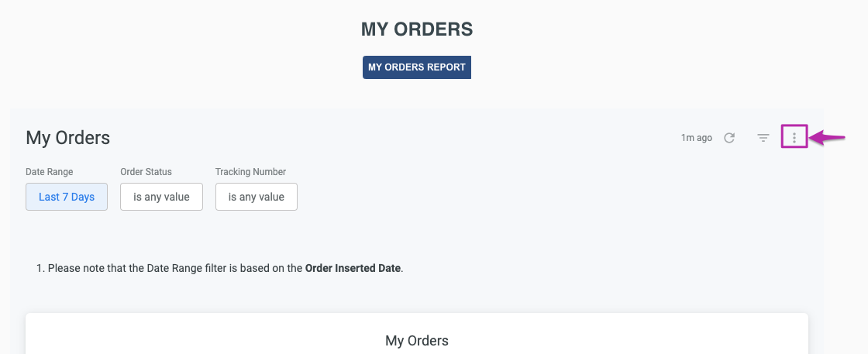Open the MY ORDERS REPORT button
The width and height of the screenshot is (868, 354).
point(417,67)
